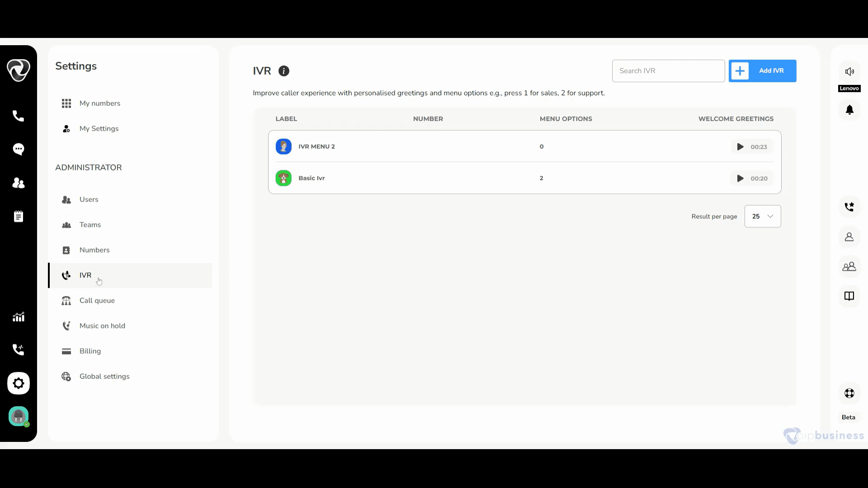
Task: Click the speaker audio device icon
Action: [849, 71]
